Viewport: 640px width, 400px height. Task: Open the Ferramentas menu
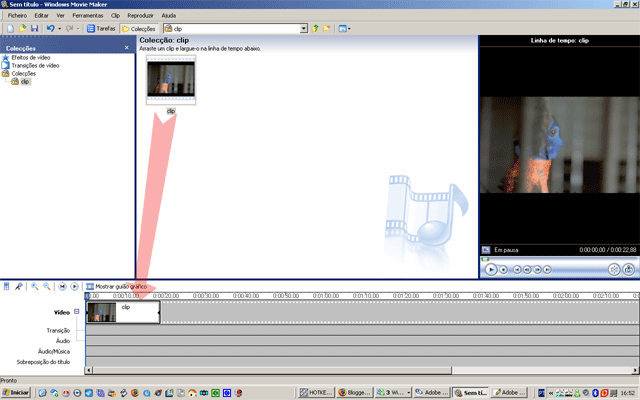[88, 16]
